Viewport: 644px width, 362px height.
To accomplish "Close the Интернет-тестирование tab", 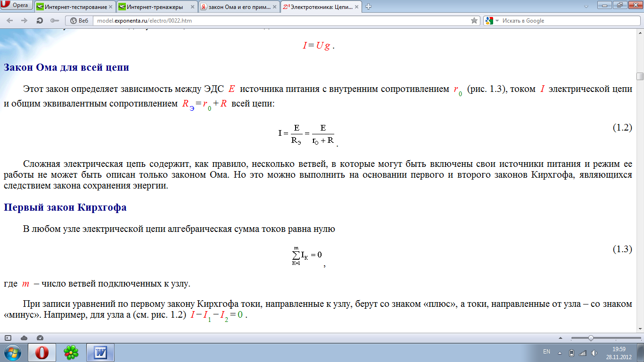I will click(110, 7).
